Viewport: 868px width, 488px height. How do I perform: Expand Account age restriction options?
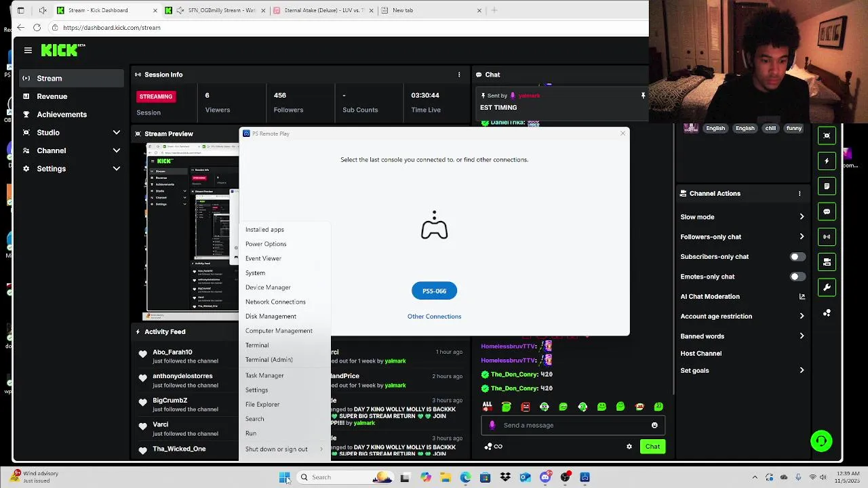pyautogui.click(x=802, y=316)
